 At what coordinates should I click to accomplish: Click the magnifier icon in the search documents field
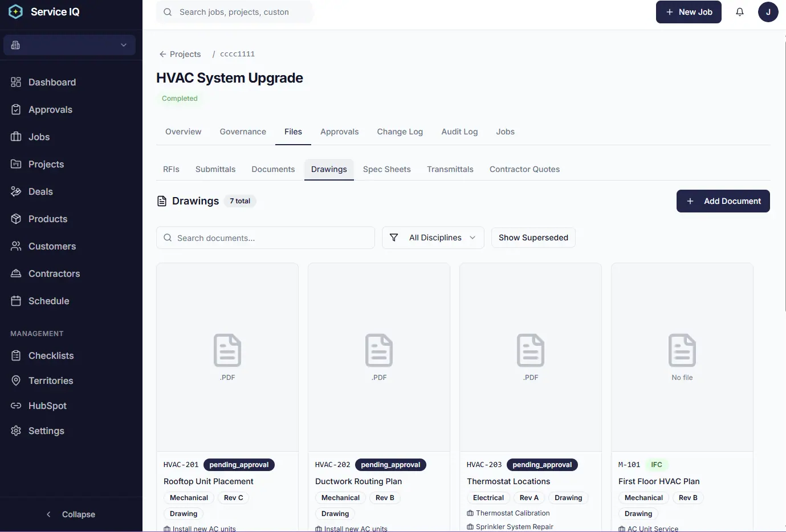click(168, 238)
